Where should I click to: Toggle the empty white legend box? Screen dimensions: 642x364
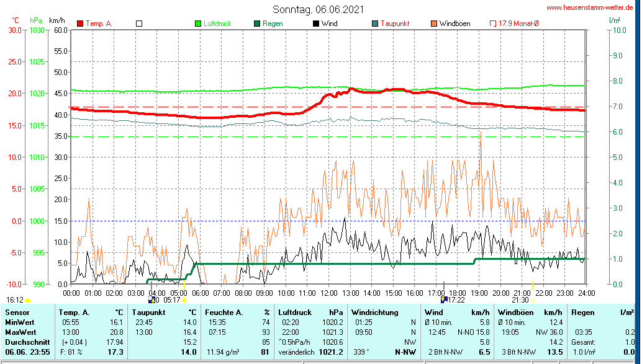click(x=139, y=24)
